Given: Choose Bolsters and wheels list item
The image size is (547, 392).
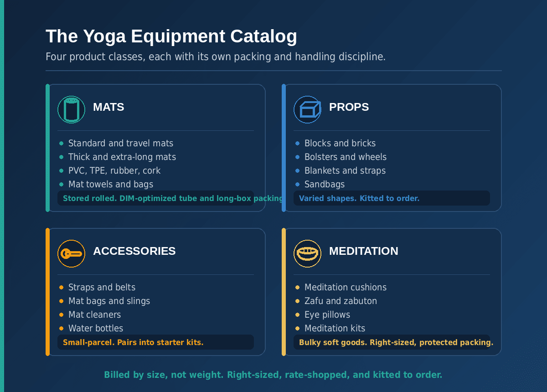Looking at the screenshot, I should click(346, 157).
